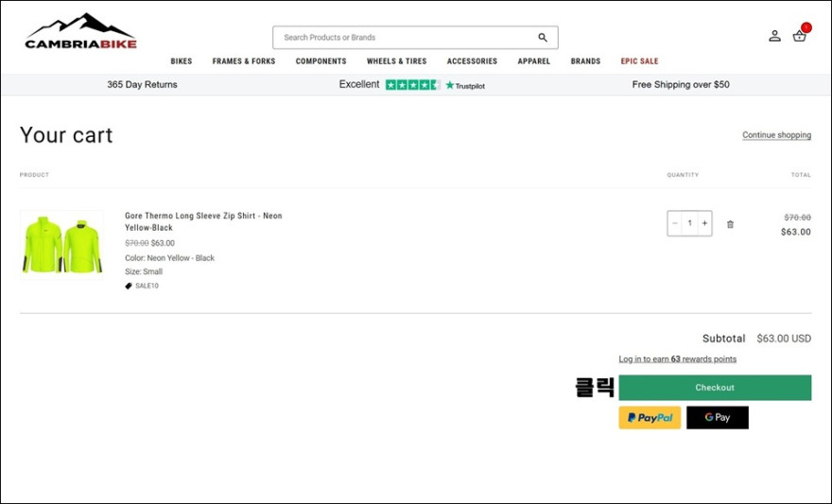Open the Epic Sale menu
Viewport: 832px width, 504px height.
point(639,61)
